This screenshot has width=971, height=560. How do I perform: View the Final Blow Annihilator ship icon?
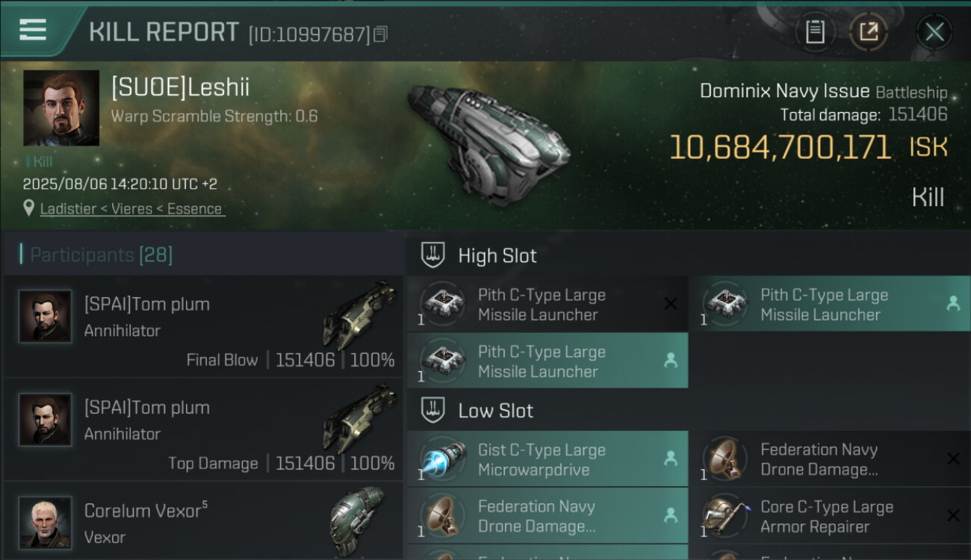coord(359,314)
